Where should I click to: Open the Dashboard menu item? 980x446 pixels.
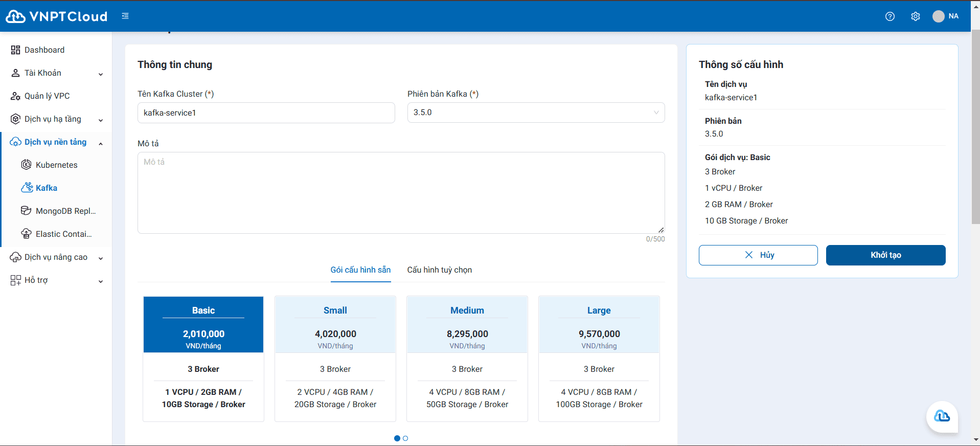point(44,50)
